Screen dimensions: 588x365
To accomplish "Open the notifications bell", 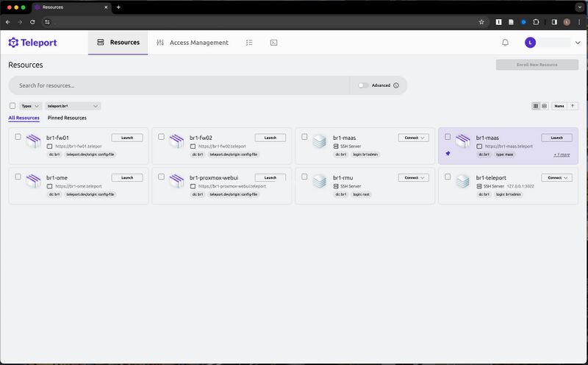I will click(x=505, y=43).
